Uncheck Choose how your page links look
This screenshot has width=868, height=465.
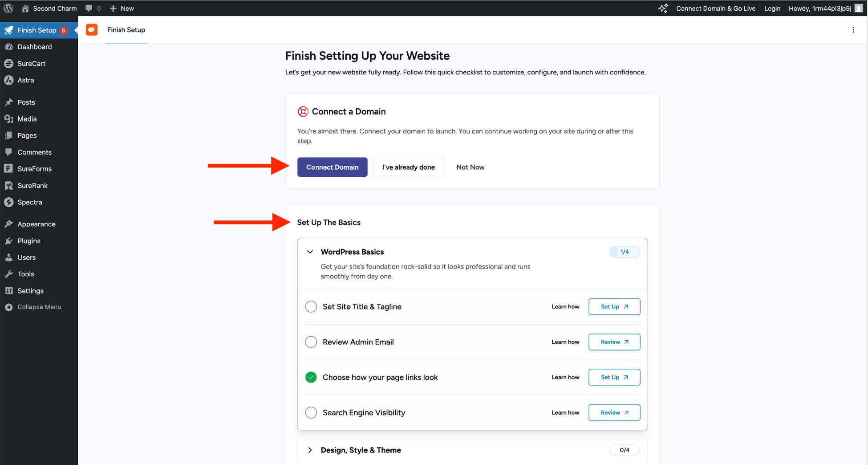pyautogui.click(x=311, y=377)
